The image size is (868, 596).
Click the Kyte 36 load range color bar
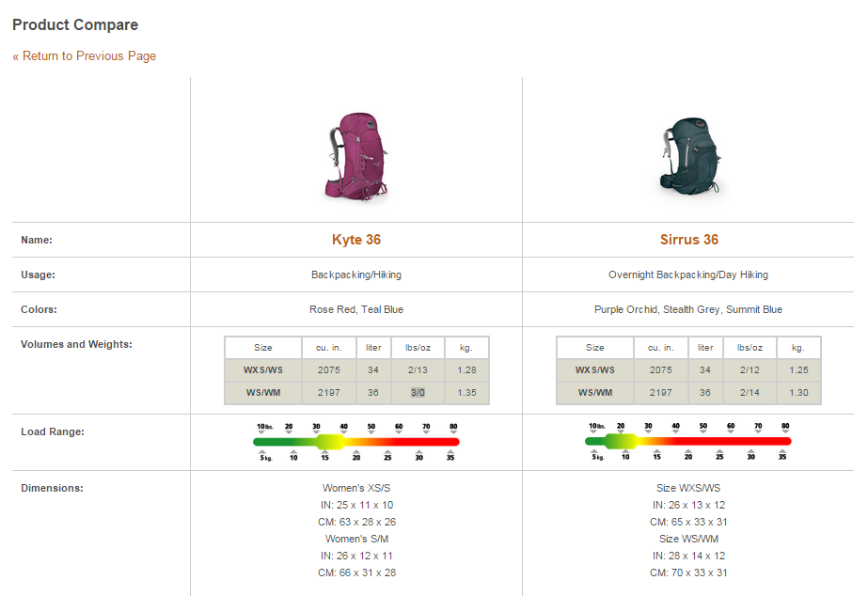point(355,441)
